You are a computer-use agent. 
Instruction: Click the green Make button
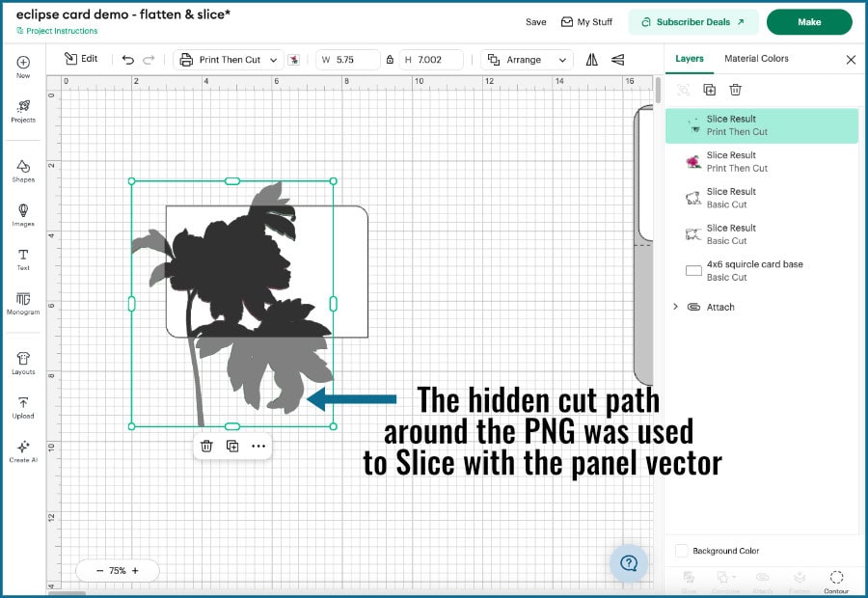(809, 22)
